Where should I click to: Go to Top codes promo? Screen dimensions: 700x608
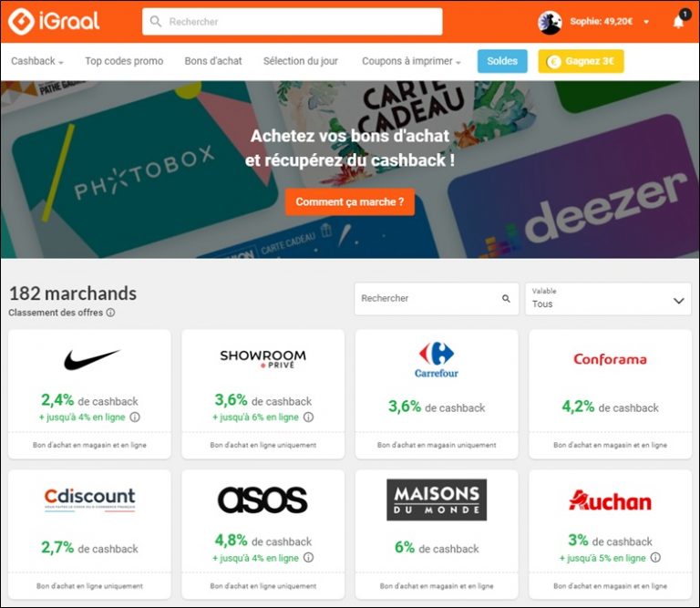(124, 61)
